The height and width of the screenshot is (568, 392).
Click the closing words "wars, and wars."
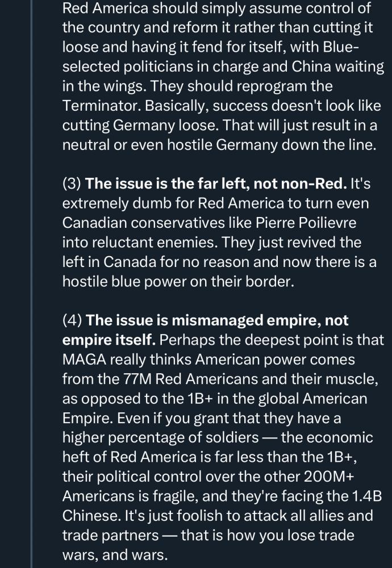(115, 554)
